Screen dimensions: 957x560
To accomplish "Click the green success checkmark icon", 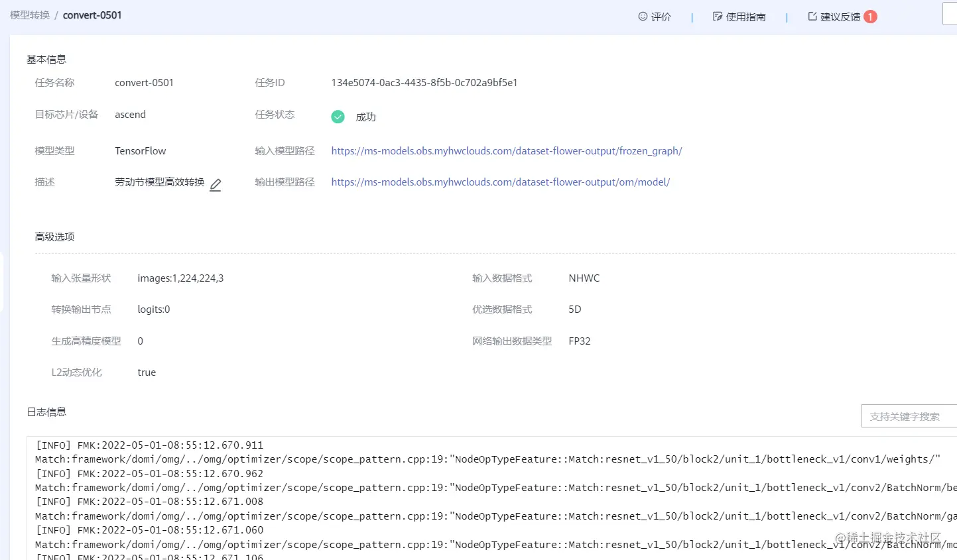I will [338, 117].
